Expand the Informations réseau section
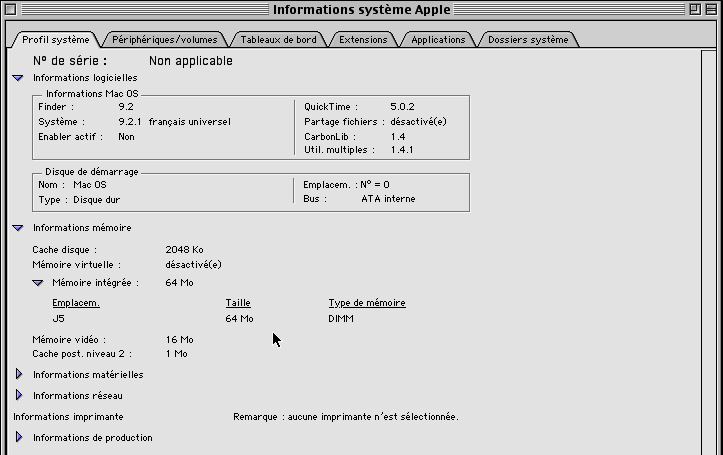 (x=19, y=395)
